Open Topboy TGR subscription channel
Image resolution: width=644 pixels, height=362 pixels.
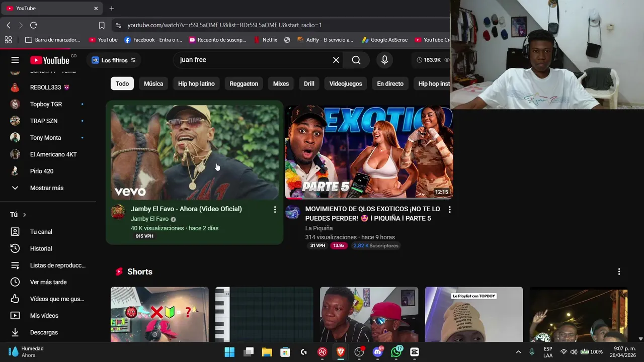pyautogui.click(x=48, y=104)
